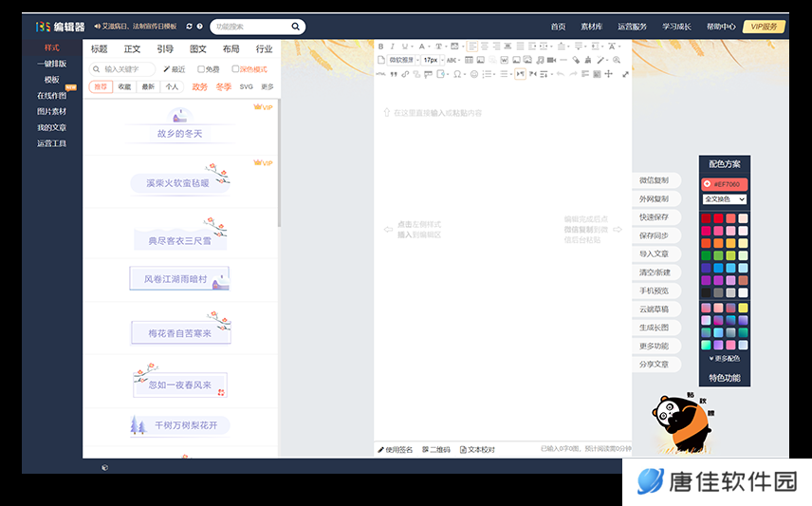Click the four-way move arrows icon
The image size is (812, 506).
click(x=608, y=74)
